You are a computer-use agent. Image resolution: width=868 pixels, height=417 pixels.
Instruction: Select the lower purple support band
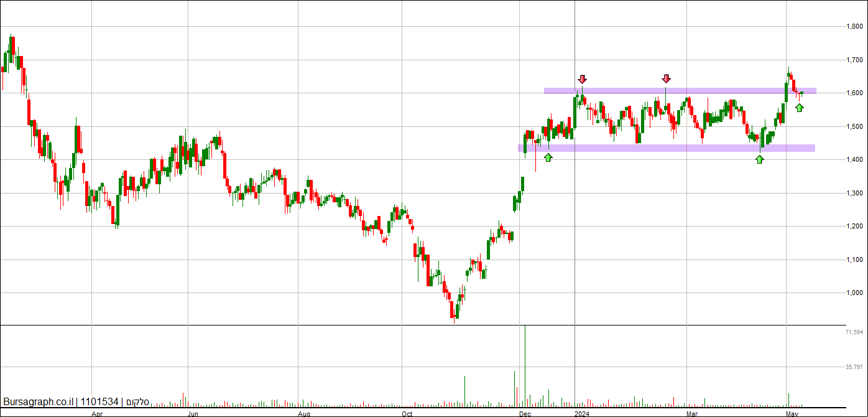coord(667,148)
